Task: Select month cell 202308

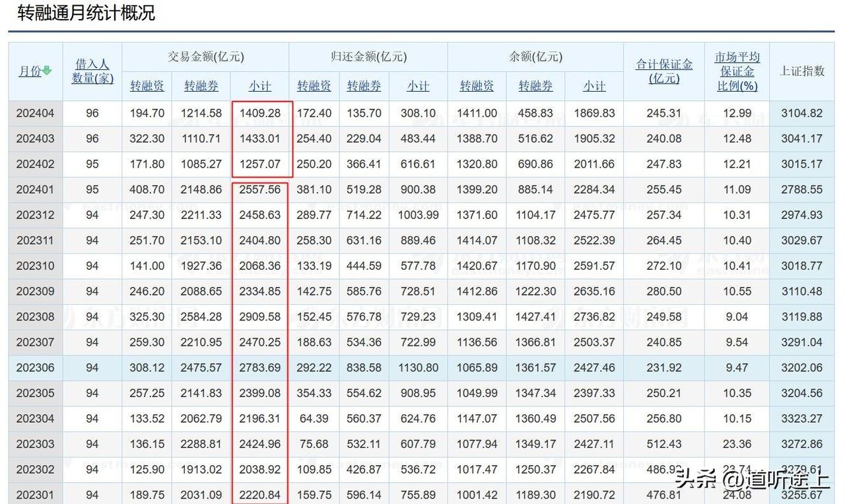Action: tap(36, 317)
